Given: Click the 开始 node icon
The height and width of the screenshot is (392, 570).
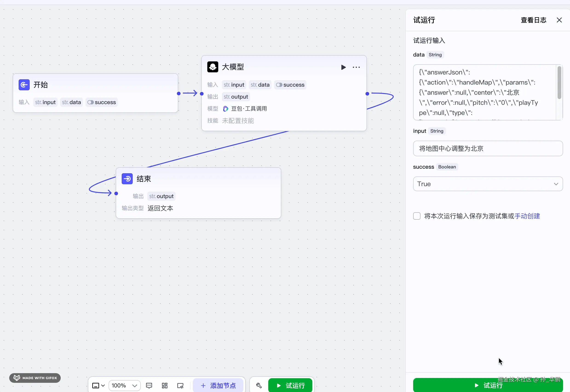Looking at the screenshot, I should (24, 85).
